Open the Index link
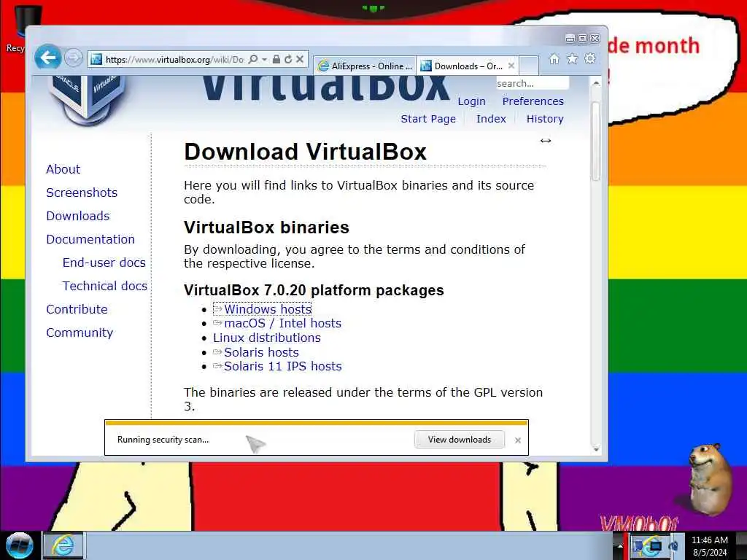Screen dimensions: 747x560 [491, 119]
